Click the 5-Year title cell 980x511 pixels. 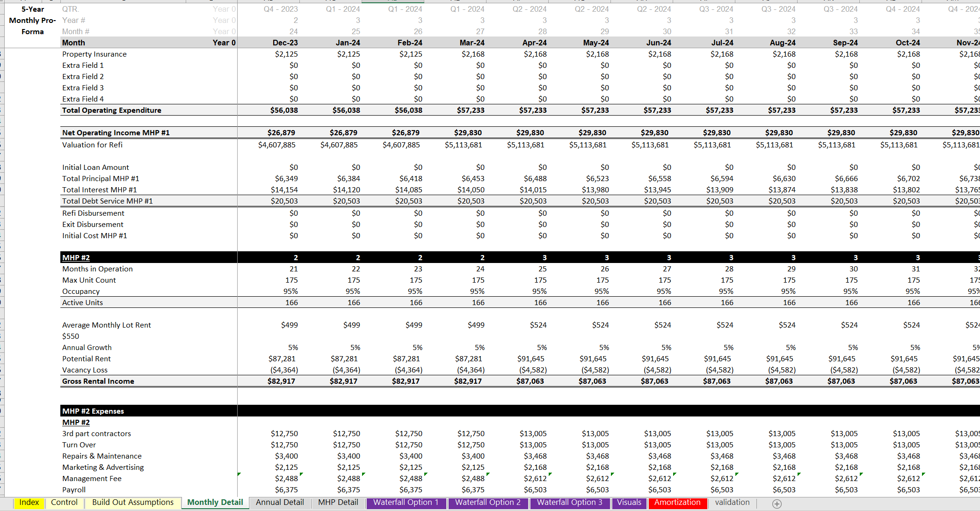point(33,9)
